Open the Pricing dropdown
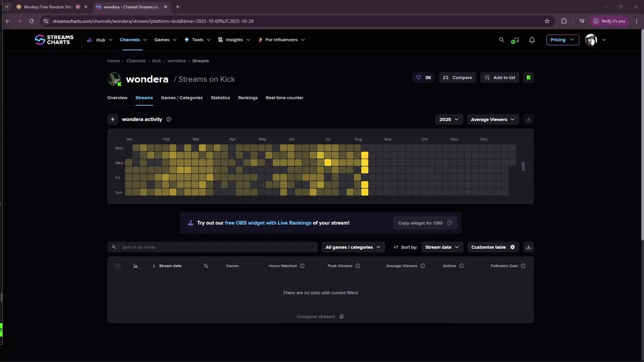Image resolution: width=644 pixels, height=362 pixels. [562, 40]
